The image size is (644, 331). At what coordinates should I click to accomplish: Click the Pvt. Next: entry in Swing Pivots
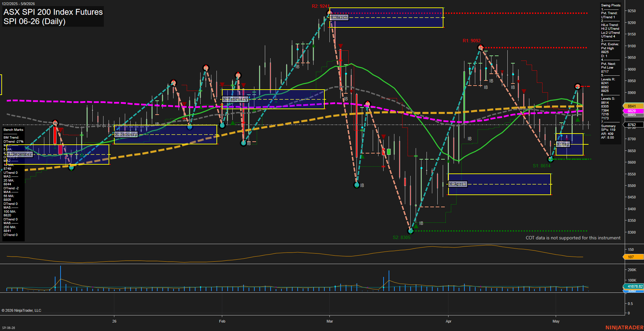608,64
